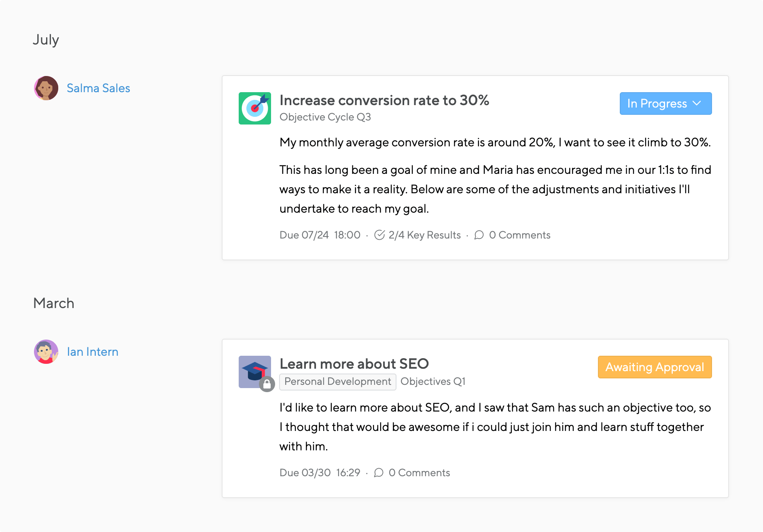Open 0 Comments on conversion objective

[x=519, y=235]
